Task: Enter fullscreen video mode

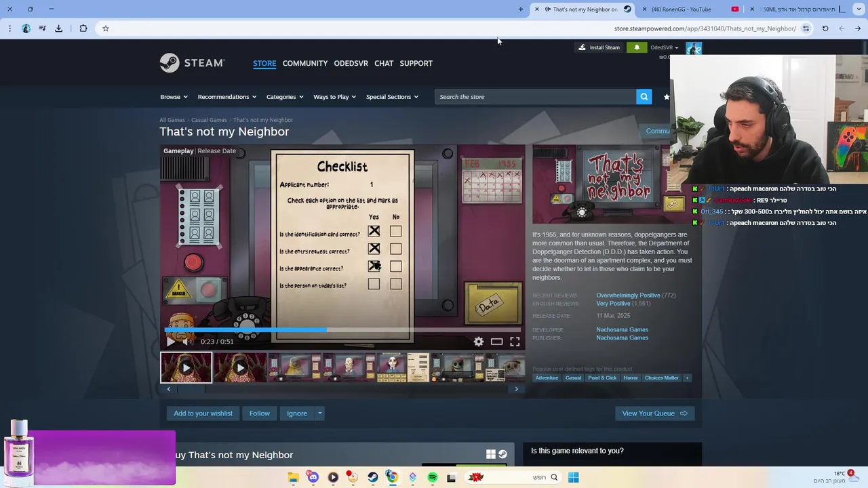Action: [x=515, y=342]
